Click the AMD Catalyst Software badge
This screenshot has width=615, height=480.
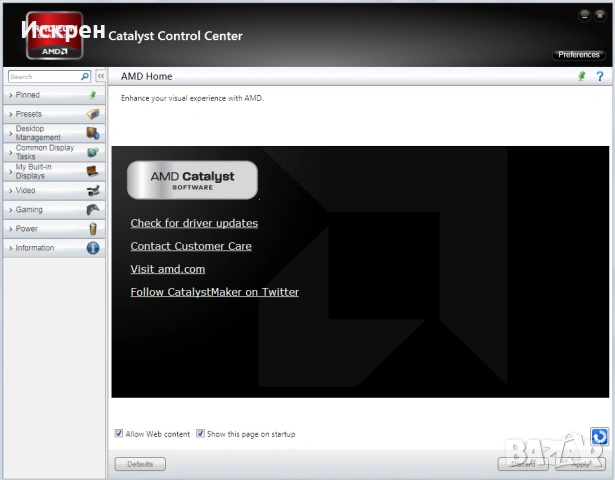[192, 180]
